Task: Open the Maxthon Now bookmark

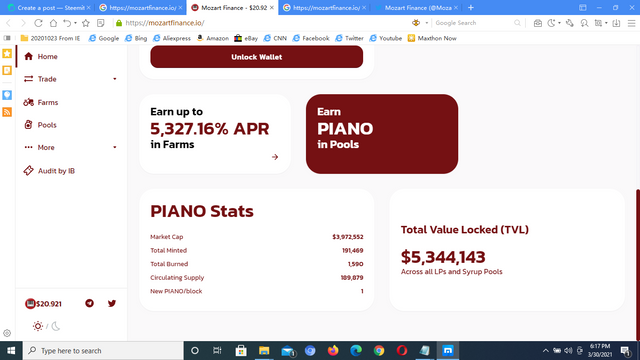Action: click(432, 38)
